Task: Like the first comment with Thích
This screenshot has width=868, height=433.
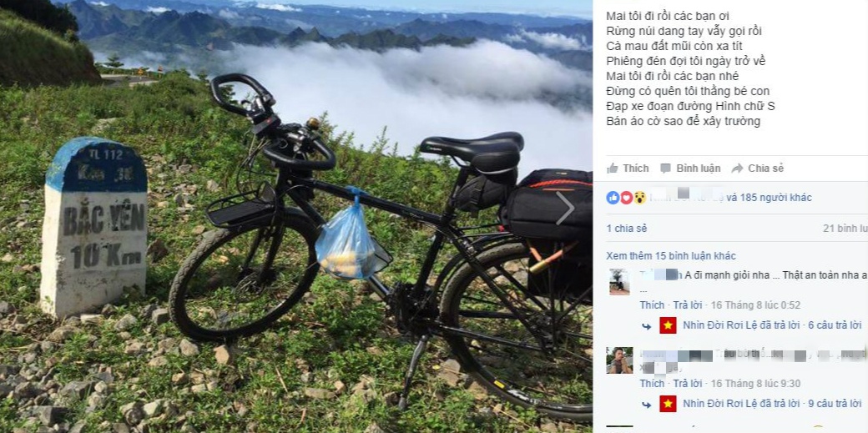Action: coord(652,305)
